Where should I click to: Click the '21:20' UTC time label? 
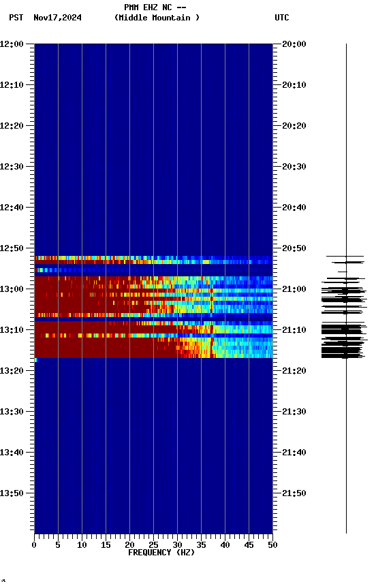294,371
